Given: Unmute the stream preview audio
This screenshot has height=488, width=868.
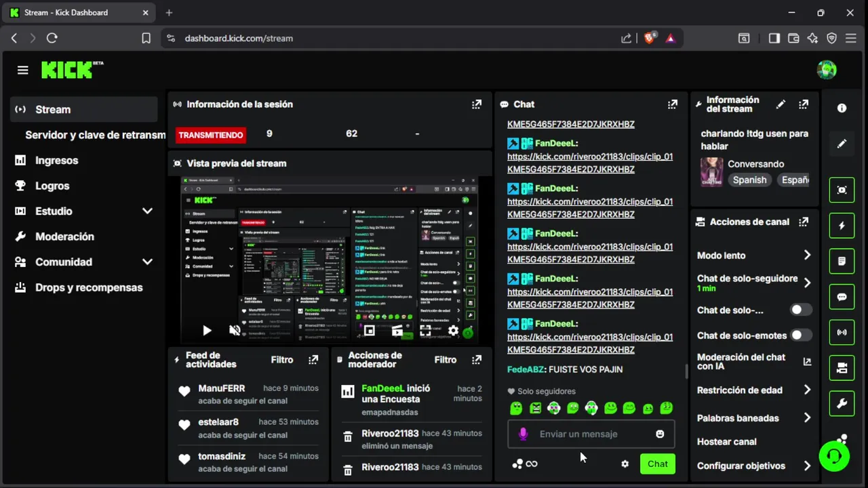Looking at the screenshot, I should tap(235, 331).
